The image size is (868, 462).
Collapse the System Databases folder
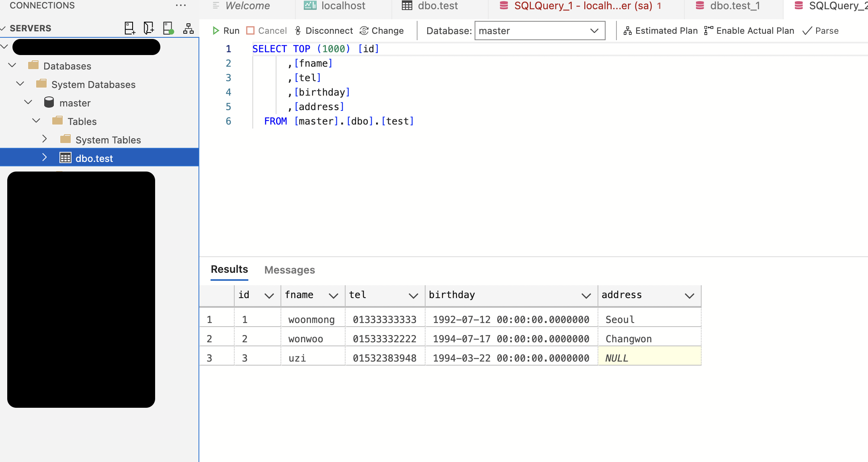[x=20, y=84]
